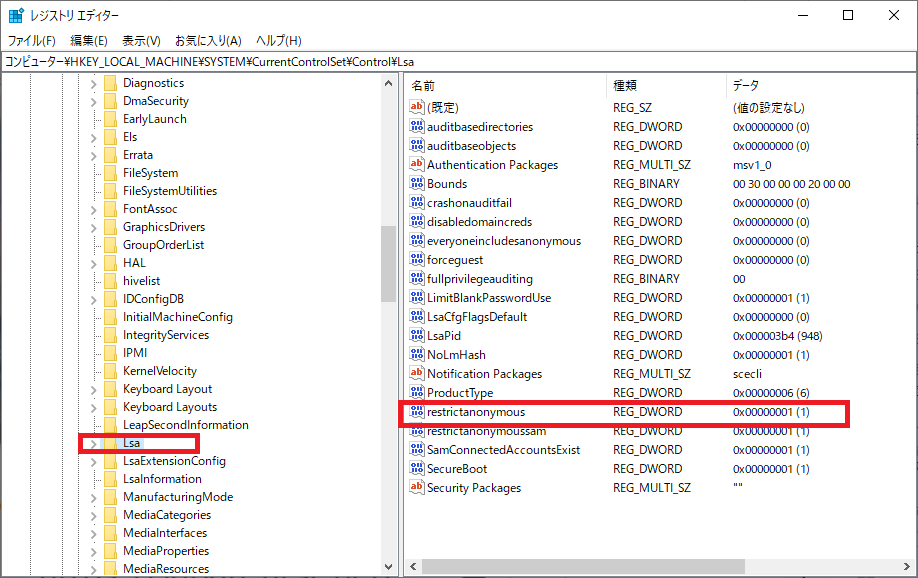Click data 0x00000006 (6)
918x578 pixels.
click(771, 392)
